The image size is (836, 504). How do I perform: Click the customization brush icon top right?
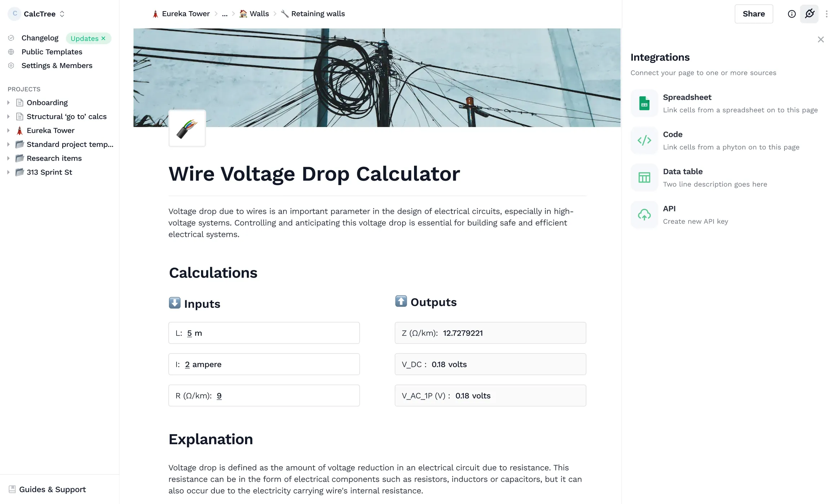point(810,14)
